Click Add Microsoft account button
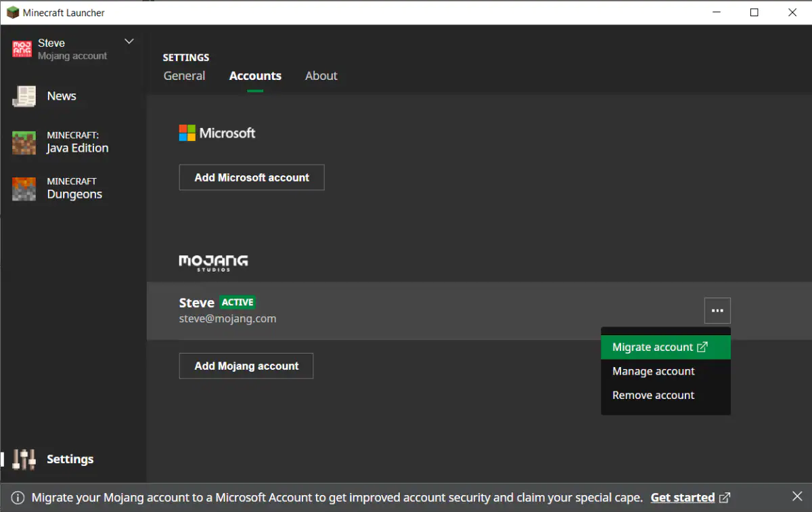The width and height of the screenshot is (812, 512). click(252, 177)
